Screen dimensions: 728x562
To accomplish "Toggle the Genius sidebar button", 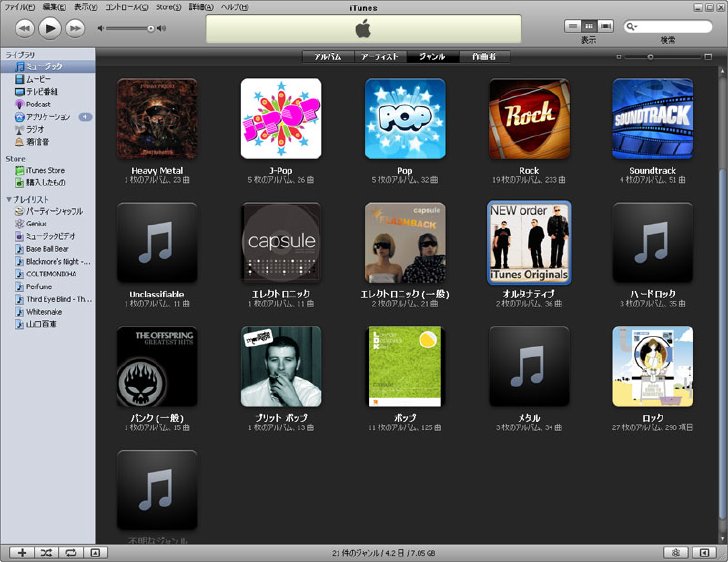I will 704,553.
